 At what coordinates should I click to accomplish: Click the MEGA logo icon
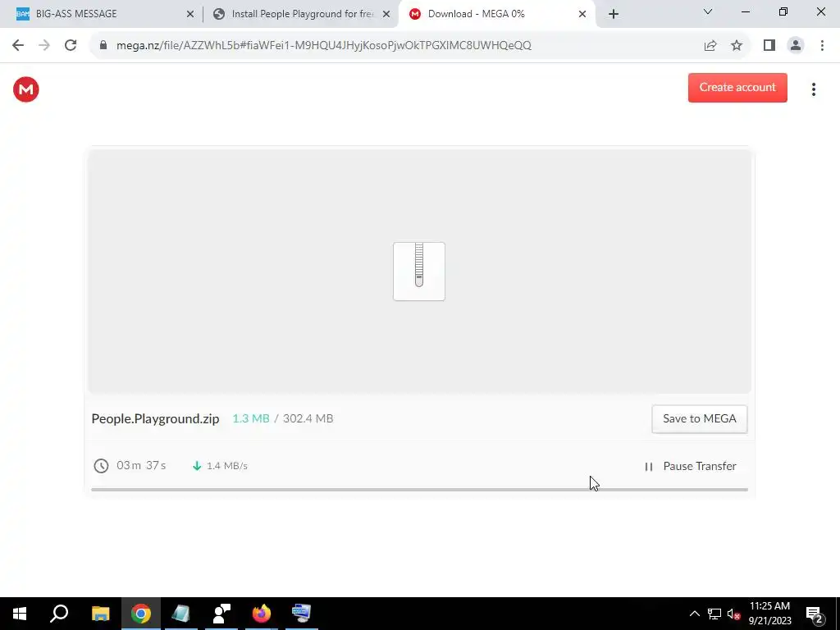pyautogui.click(x=25, y=89)
